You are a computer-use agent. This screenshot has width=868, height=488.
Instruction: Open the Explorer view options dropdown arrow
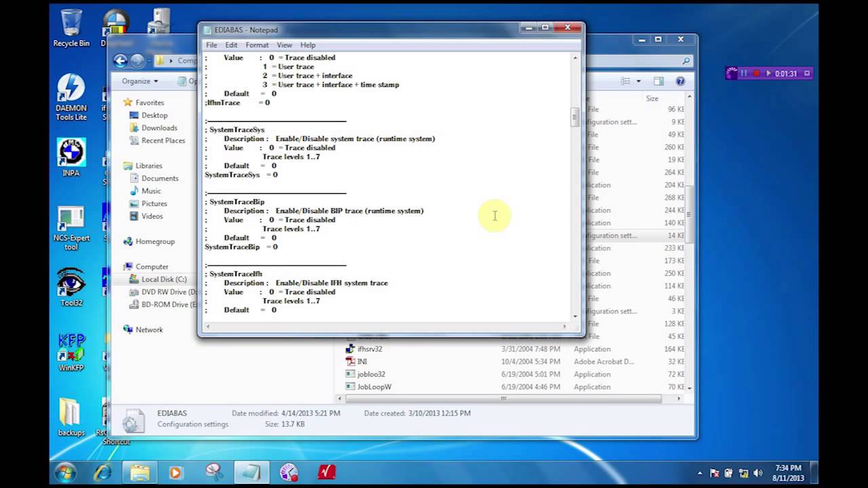(638, 81)
